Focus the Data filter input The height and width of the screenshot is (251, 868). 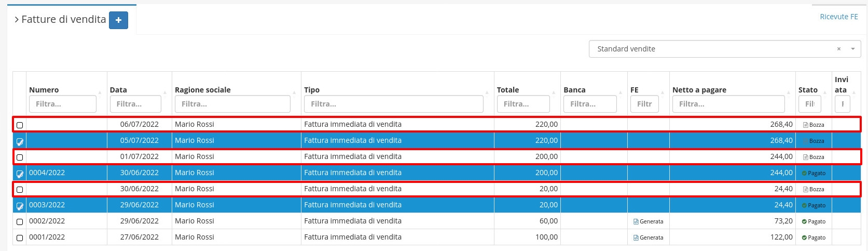click(135, 104)
